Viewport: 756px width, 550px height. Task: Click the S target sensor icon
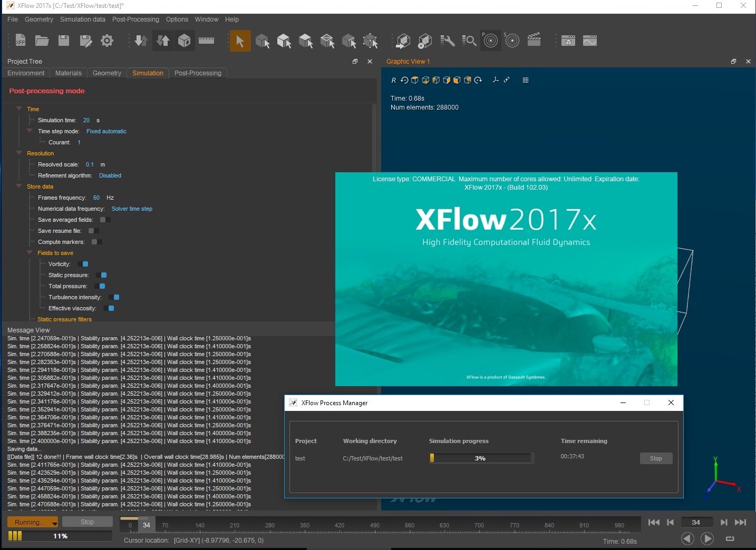[512, 41]
